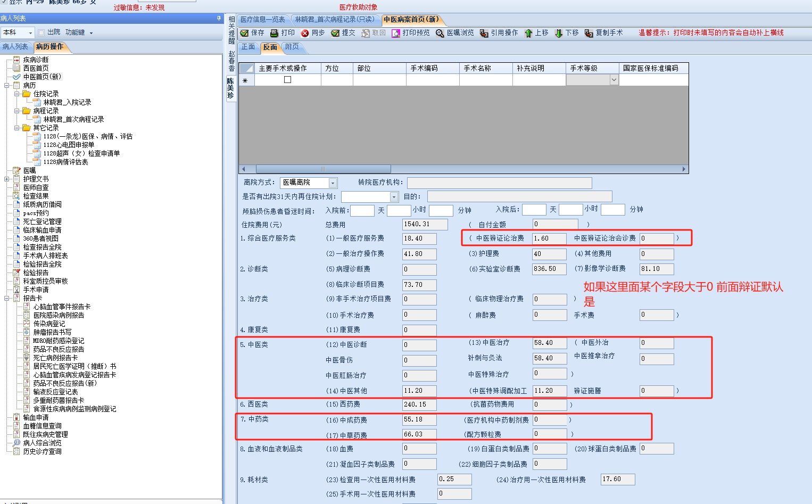The image size is (812, 504).
Task: Select the 病历操作 tab
Action: pyautogui.click(x=49, y=47)
